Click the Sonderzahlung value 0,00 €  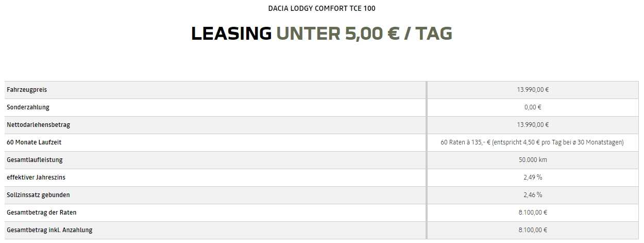(533, 107)
